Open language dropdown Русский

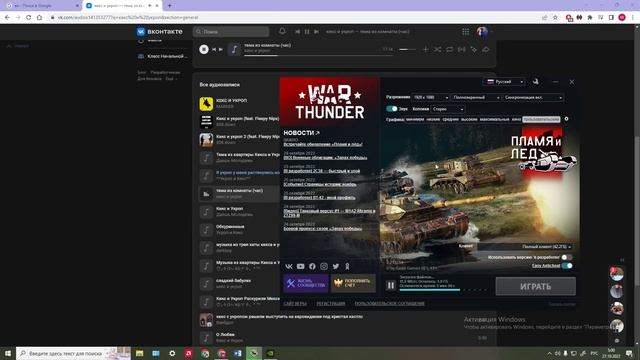(x=505, y=82)
